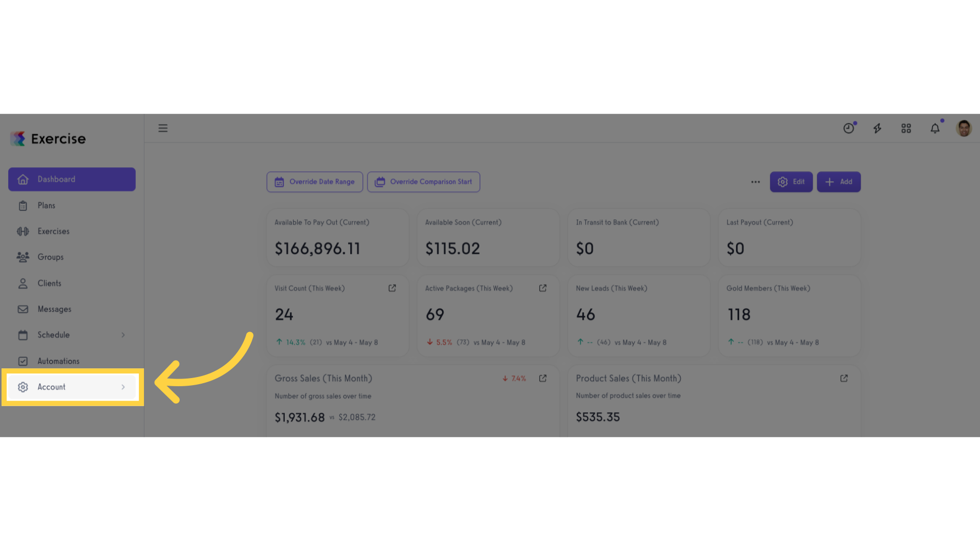Open the lightning bolt quick actions
Screen dimensions: 980x551
pos(877,129)
